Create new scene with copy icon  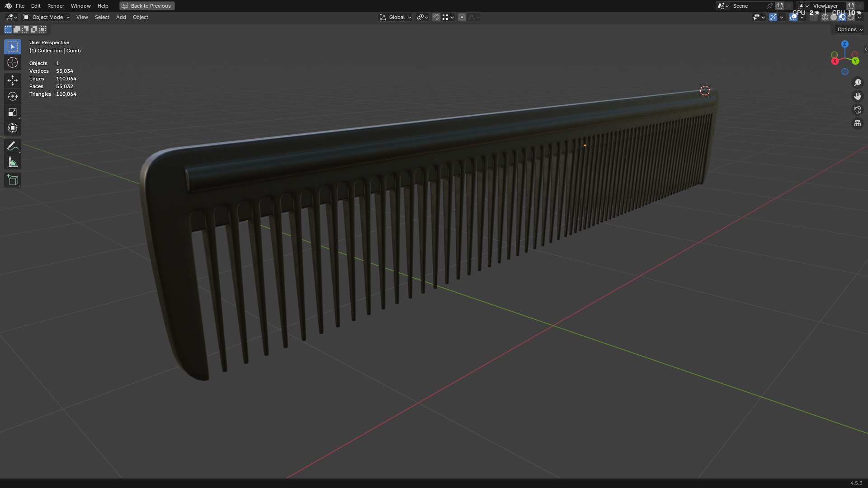tap(780, 6)
